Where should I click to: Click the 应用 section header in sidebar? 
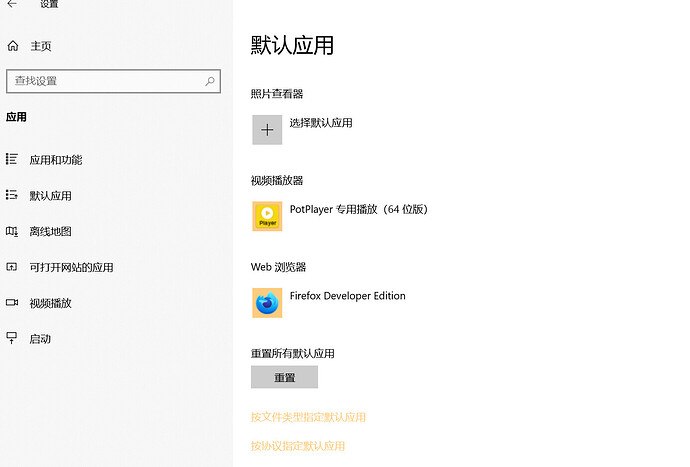(x=16, y=117)
